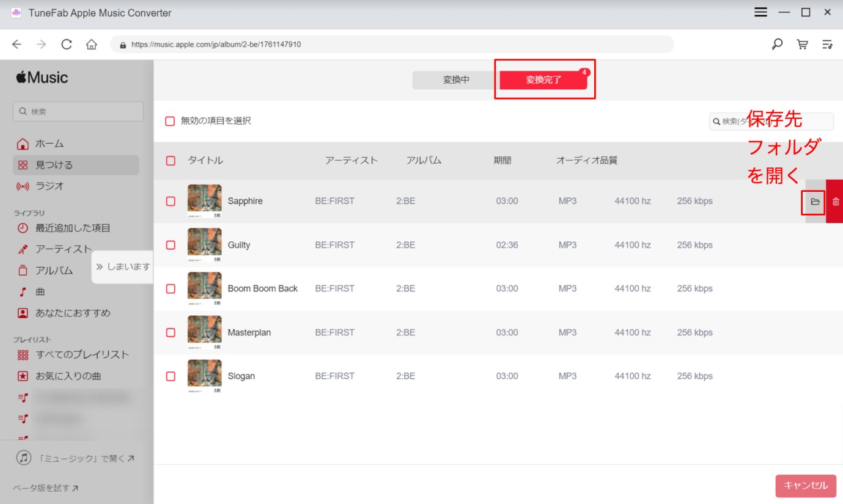Focus the Apple Music 検索 field
Screen dimensions: 843x504
click(78, 111)
